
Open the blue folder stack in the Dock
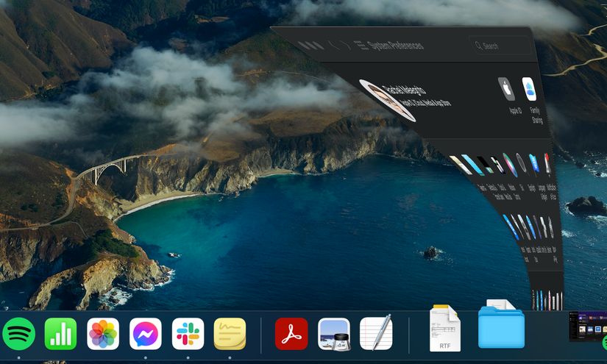click(501, 324)
